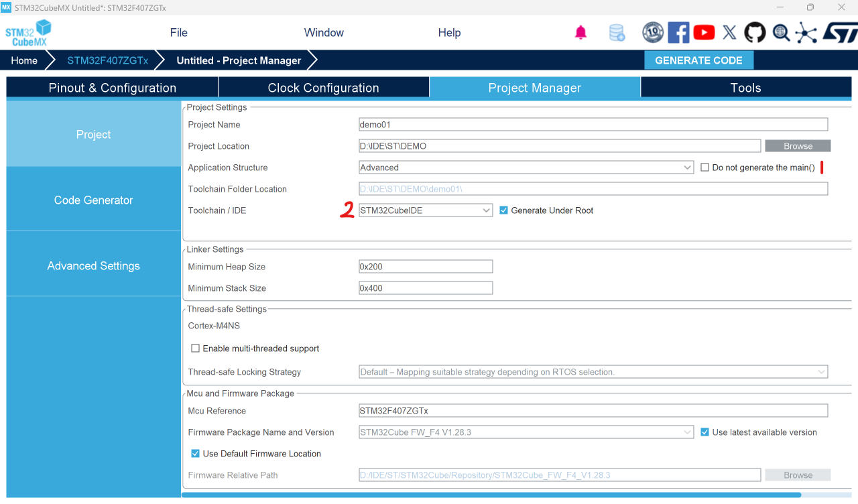Toggle Do not generate the main() checkbox
Image resolution: width=858 pixels, height=504 pixels.
(x=704, y=168)
